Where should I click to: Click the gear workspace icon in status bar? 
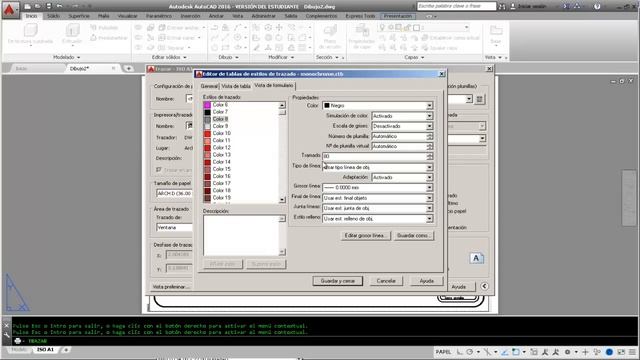[x=567, y=352]
